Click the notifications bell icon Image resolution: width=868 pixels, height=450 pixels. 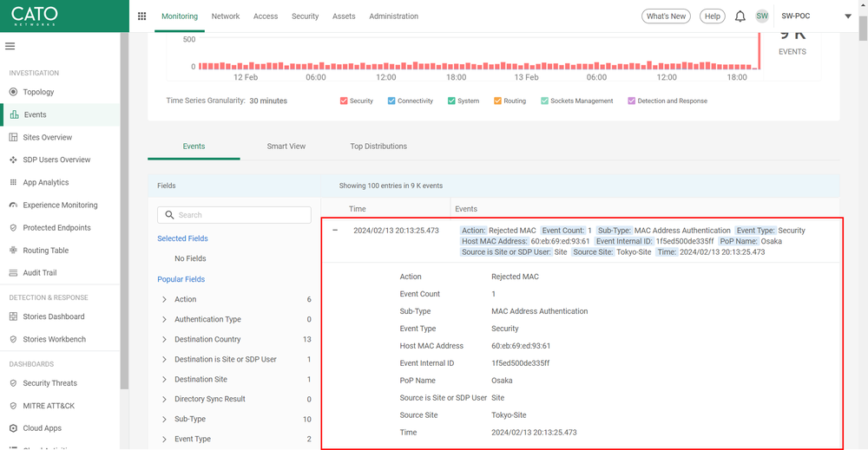[x=740, y=16]
